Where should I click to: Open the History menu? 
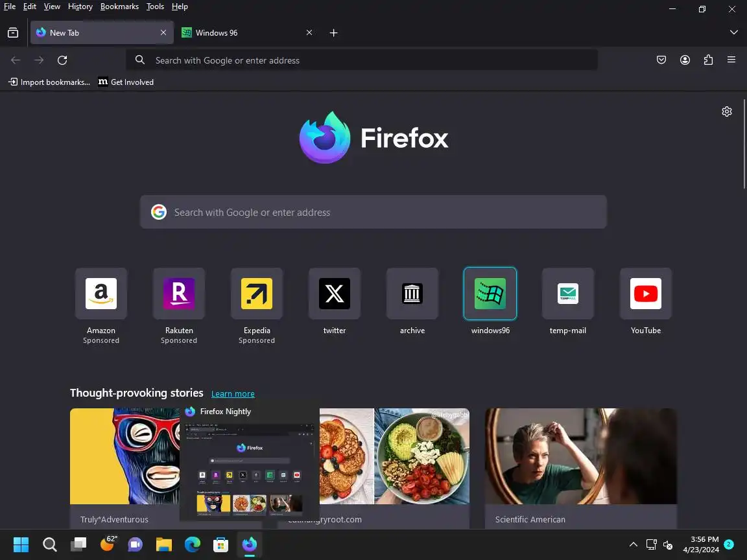tap(80, 6)
